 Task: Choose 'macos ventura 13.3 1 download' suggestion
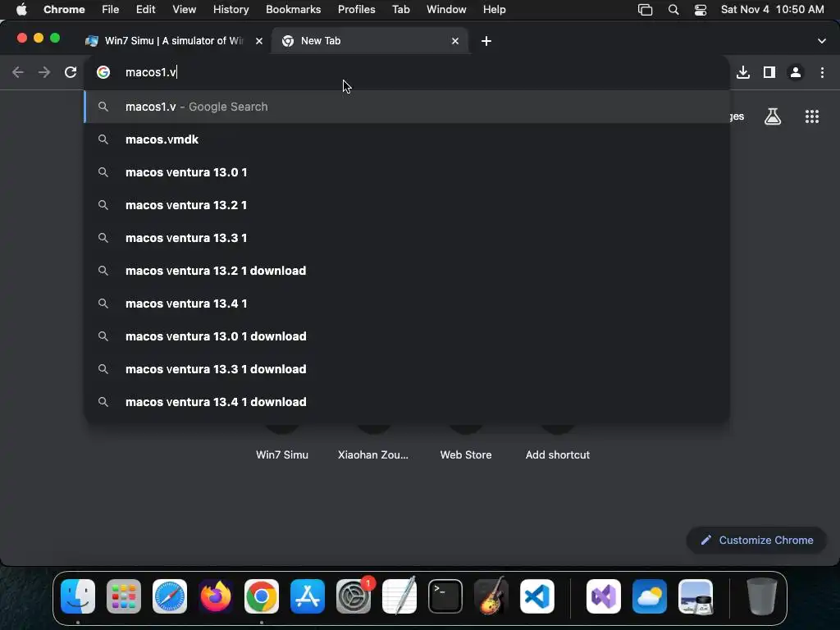coord(407,369)
